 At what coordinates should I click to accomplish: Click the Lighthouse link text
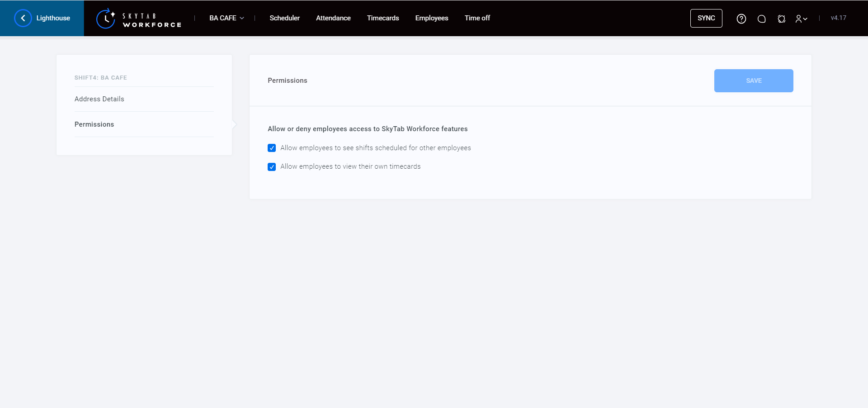point(53,18)
